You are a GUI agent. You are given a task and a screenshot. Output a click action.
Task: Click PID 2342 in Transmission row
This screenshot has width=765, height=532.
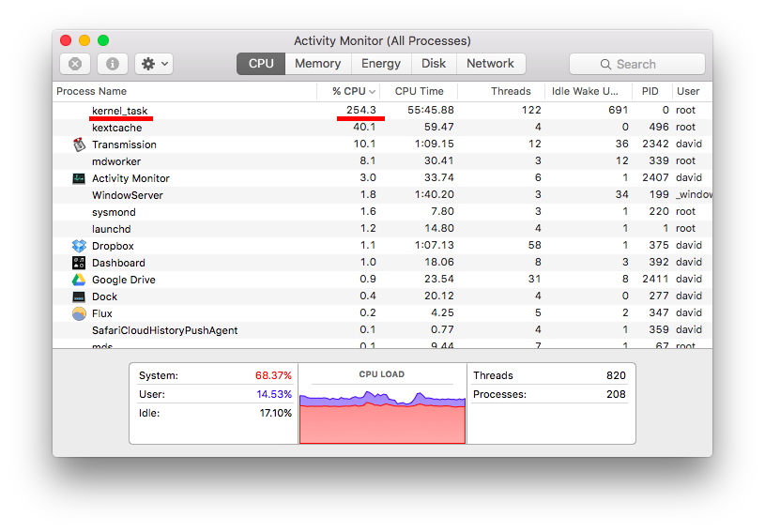655,144
